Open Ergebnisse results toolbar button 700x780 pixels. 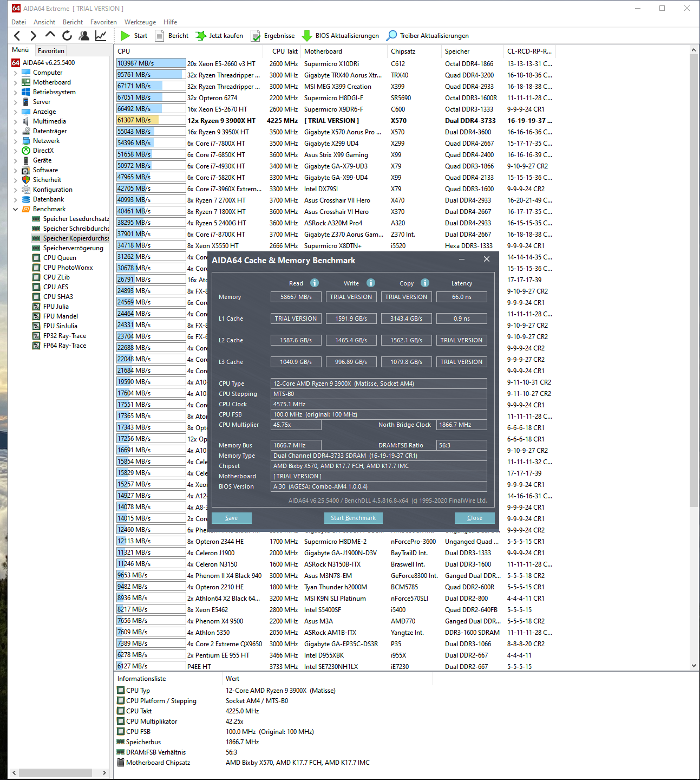[x=273, y=36]
